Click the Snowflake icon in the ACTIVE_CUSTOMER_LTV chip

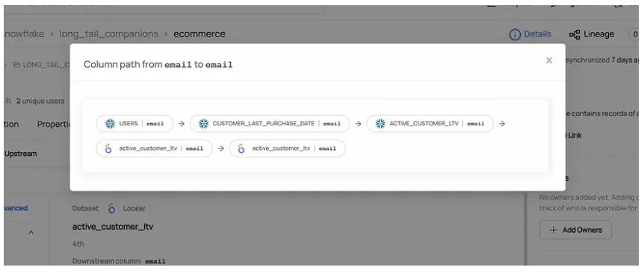(380, 123)
